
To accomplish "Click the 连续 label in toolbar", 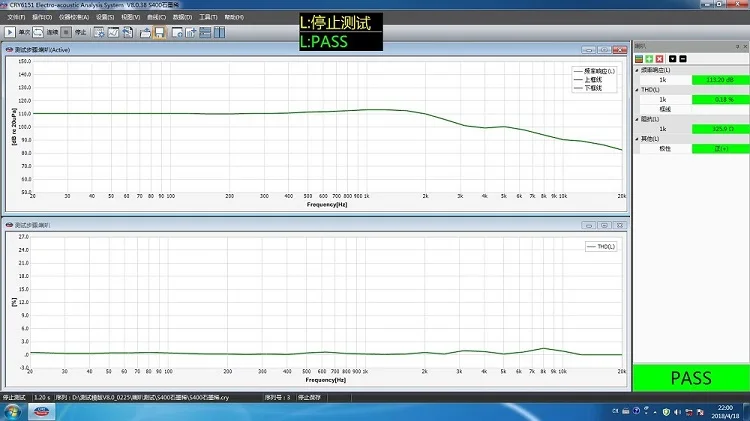I will pos(52,32).
